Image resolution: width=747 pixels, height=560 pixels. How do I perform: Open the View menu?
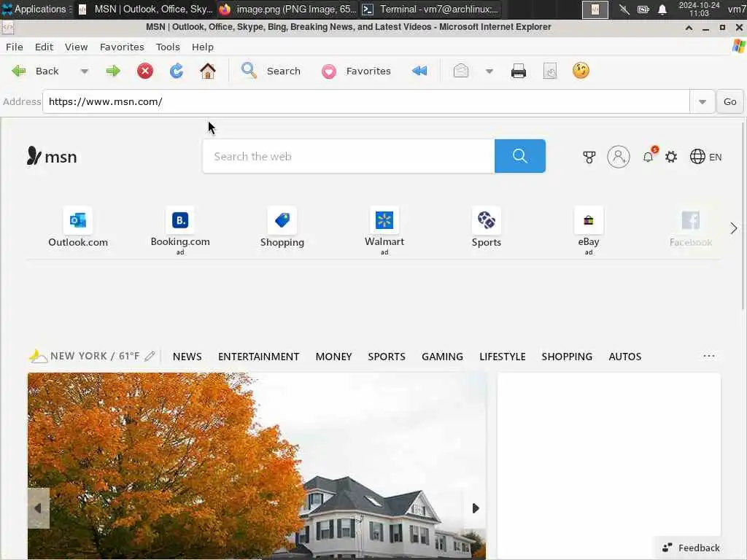[x=76, y=47]
